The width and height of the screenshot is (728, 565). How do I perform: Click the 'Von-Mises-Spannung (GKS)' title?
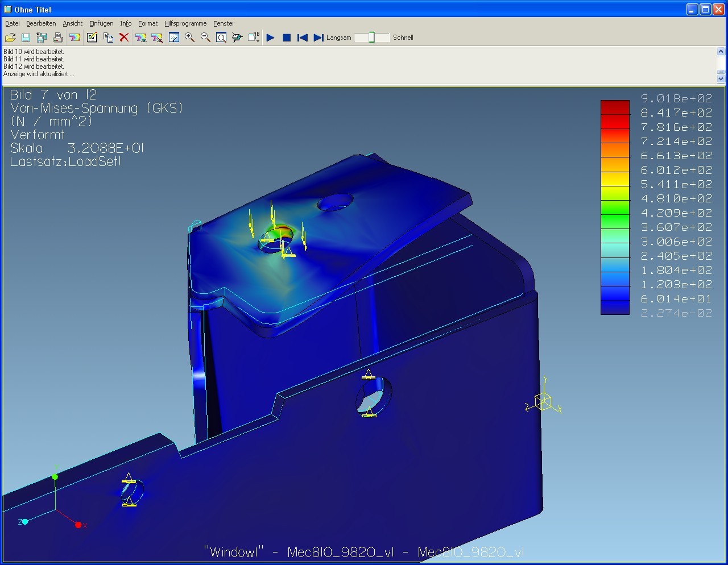97,108
